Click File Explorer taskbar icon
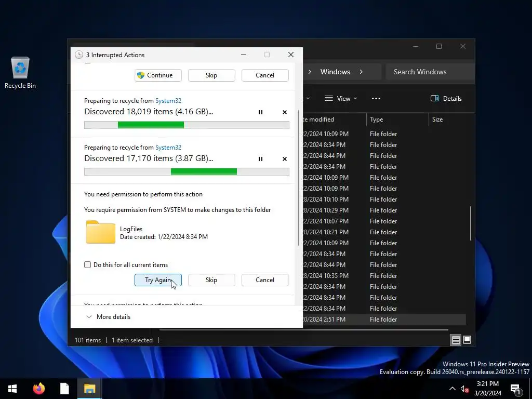 (x=89, y=389)
